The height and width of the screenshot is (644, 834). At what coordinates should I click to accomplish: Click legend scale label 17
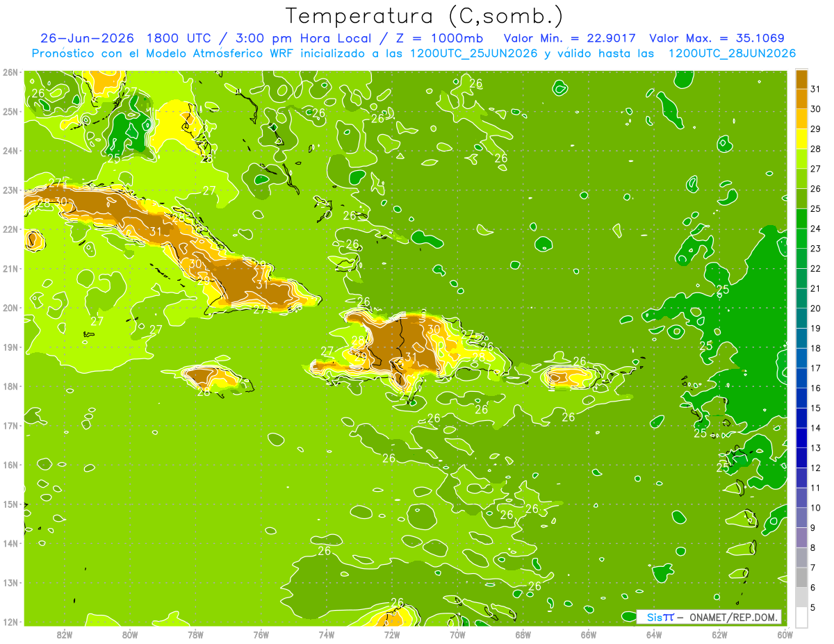(x=815, y=368)
